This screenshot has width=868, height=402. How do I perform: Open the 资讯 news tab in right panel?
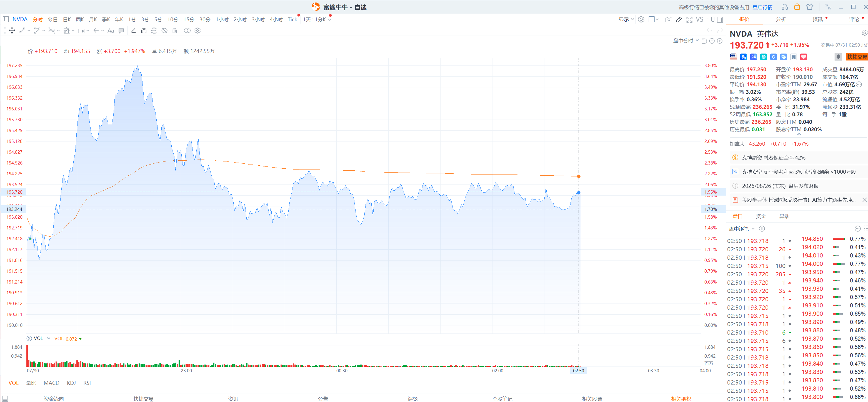click(817, 19)
